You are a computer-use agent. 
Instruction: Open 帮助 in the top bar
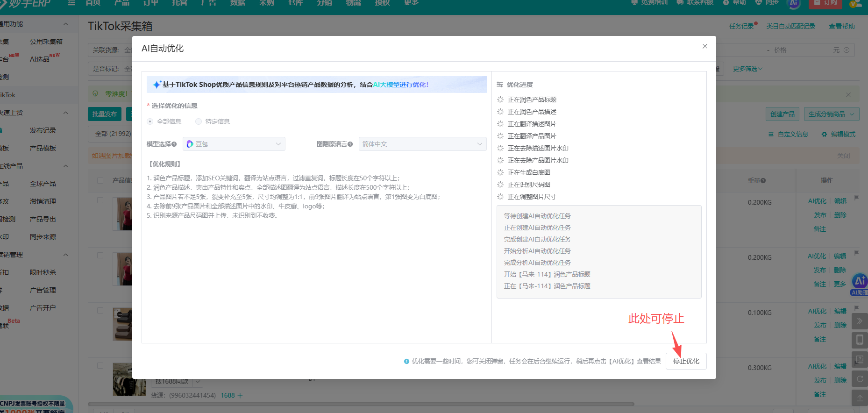point(734,2)
